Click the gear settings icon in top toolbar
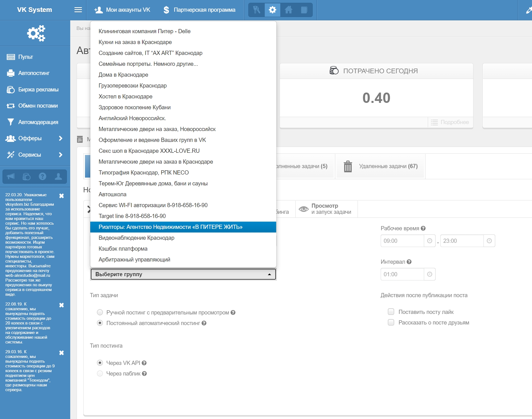Image resolution: width=532 pixels, height=419 pixels. (272, 10)
